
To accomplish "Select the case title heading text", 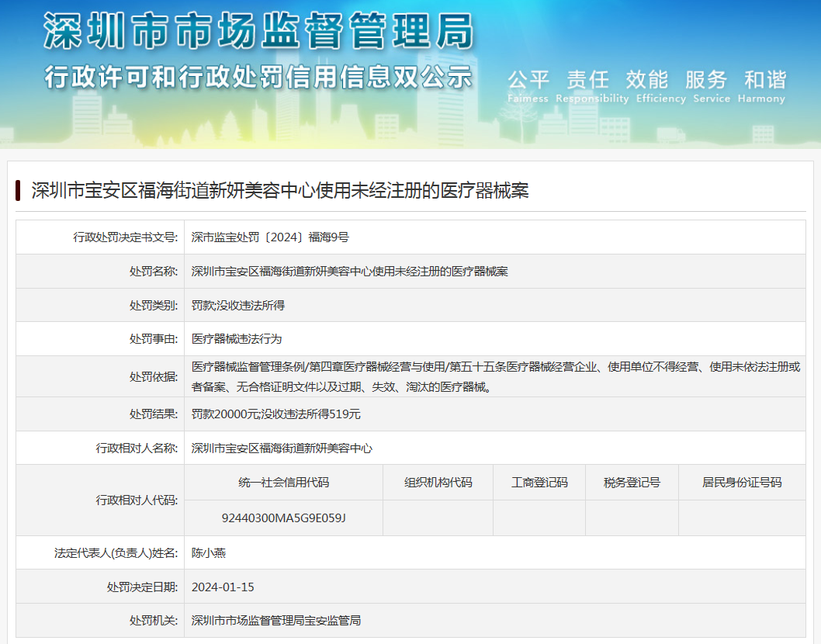I will click(279, 191).
